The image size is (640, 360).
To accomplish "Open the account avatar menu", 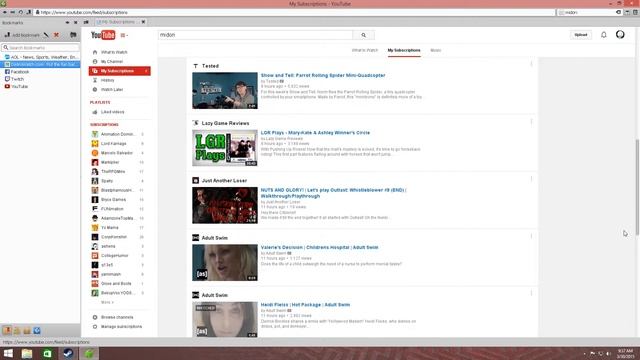I will [620, 35].
